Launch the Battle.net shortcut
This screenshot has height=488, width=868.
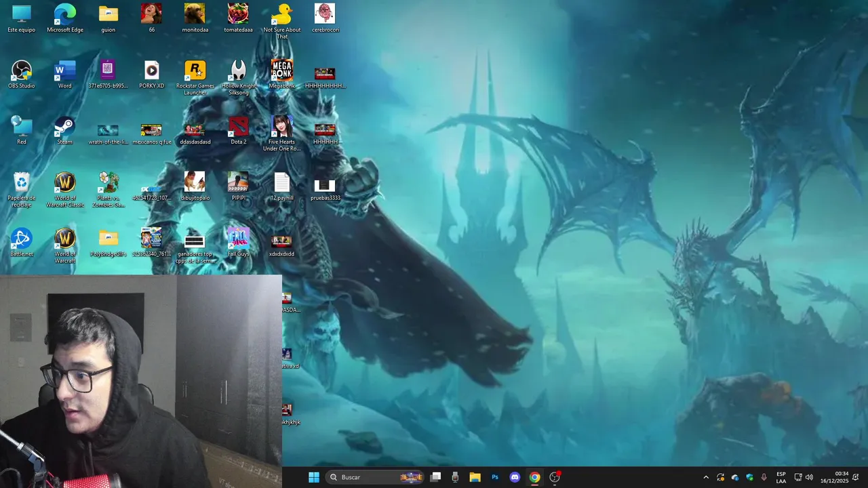click(22, 243)
